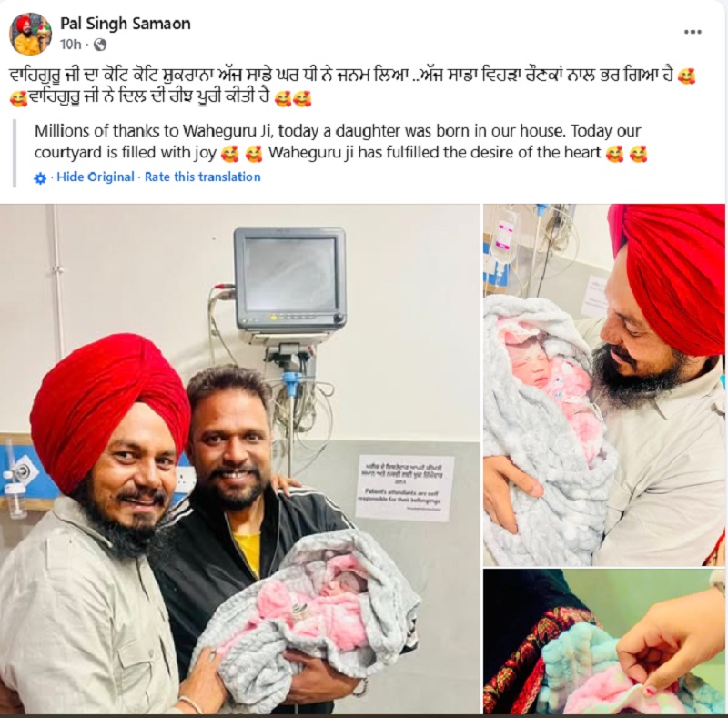Click the wall notice sign in the photo
Screen dimensions: 728x718
(x=404, y=488)
